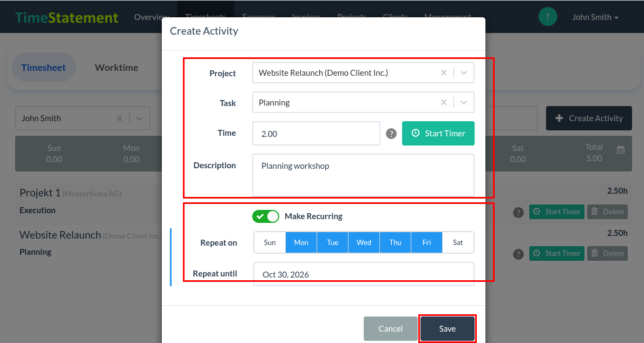Toggle Make Recurring switch off
This screenshot has height=343, width=644.
pos(265,216)
